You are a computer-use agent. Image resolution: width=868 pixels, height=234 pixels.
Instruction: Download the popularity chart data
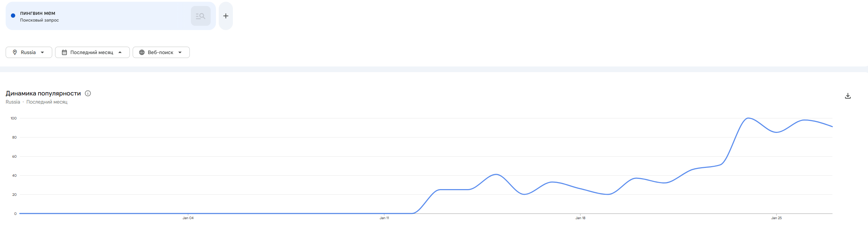[x=848, y=96]
